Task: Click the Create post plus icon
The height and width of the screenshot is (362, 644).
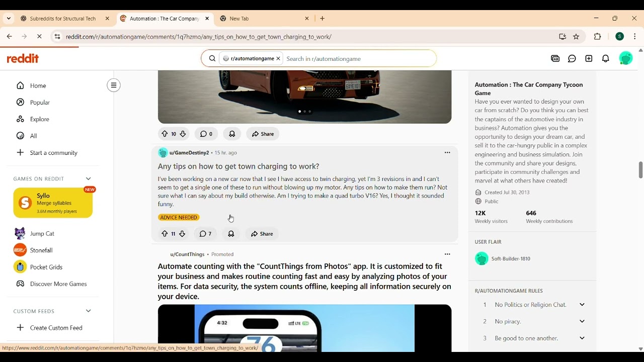Action: click(589, 59)
